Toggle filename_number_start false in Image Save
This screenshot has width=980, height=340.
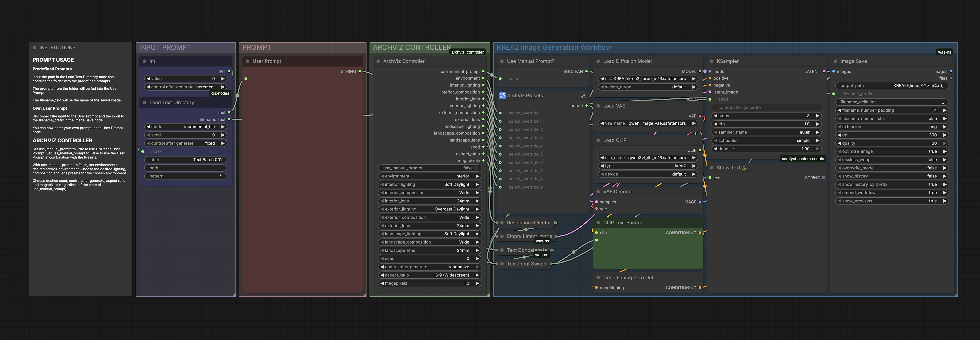point(892,119)
